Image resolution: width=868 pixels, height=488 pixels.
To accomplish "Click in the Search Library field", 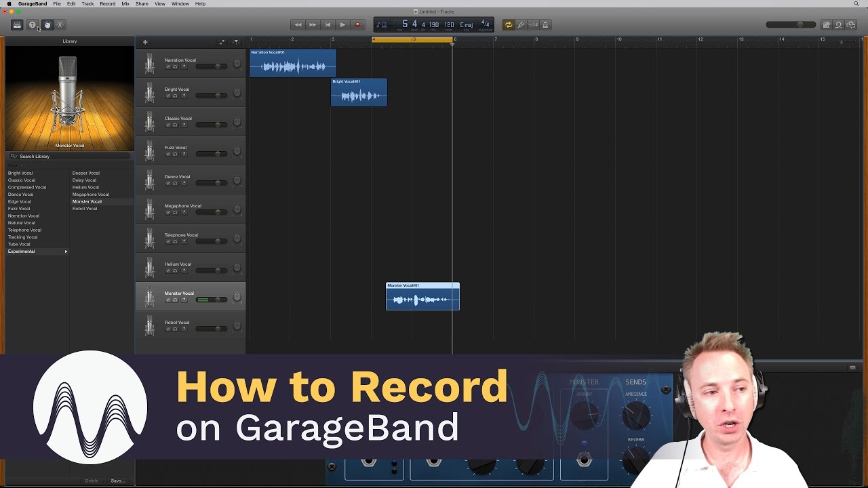I will 70,156.
